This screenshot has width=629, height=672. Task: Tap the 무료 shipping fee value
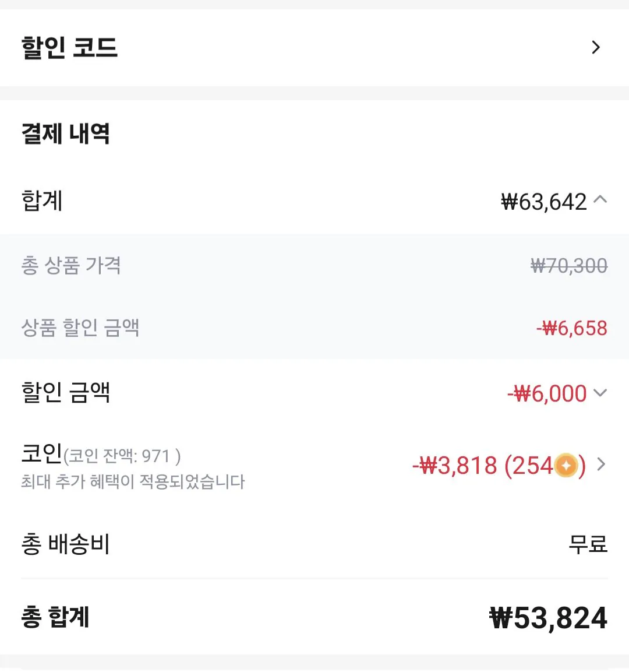(588, 544)
